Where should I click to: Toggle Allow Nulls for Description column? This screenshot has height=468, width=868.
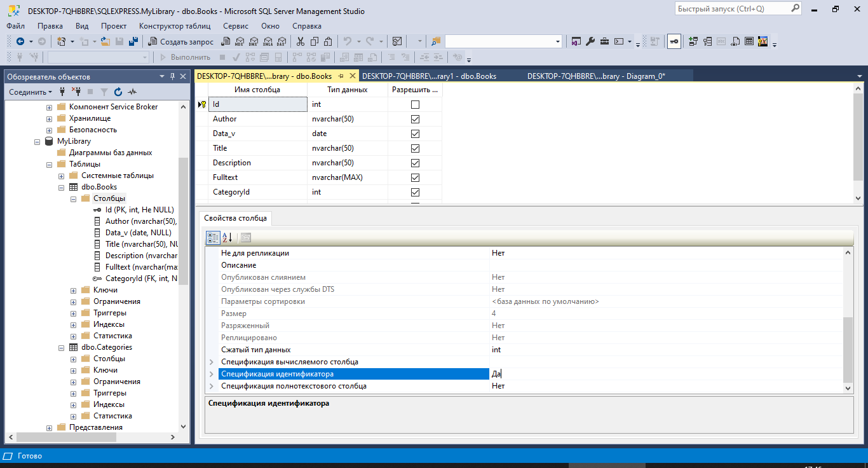pos(415,163)
